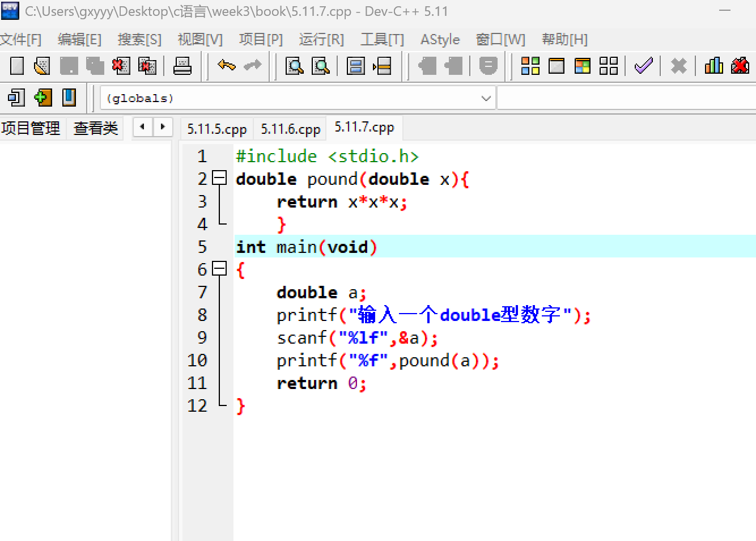Image resolution: width=756 pixels, height=541 pixels.
Task: Switch to the 查看类 panel tab
Action: (96, 128)
